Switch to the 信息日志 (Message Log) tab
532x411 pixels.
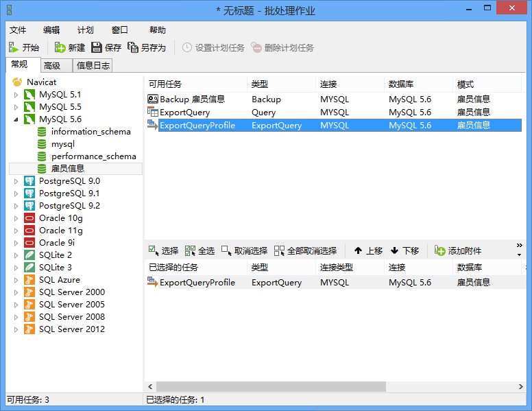[x=93, y=66]
